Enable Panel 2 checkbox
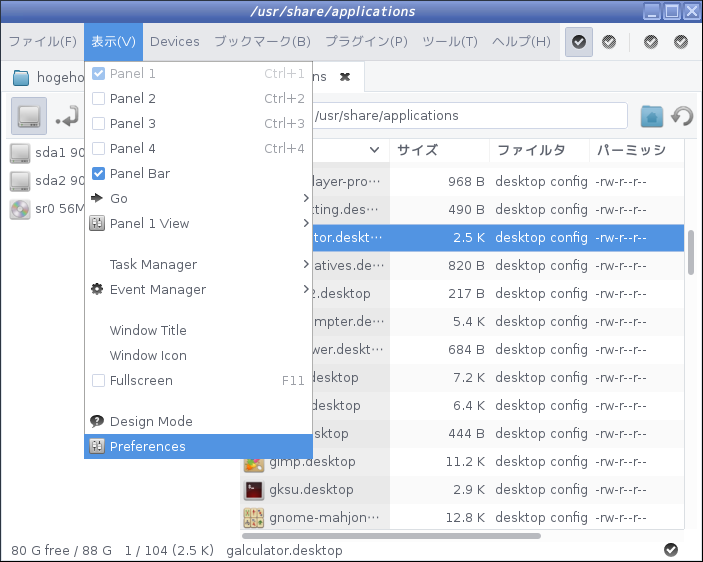The width and height of the screenshot is (703, 562). (98, 98)
